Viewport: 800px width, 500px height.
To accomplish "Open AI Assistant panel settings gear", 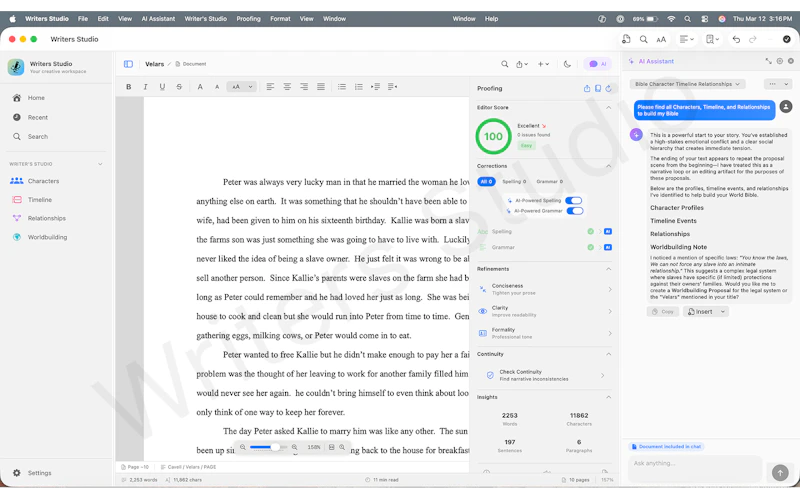I will [x=780, y=61].
